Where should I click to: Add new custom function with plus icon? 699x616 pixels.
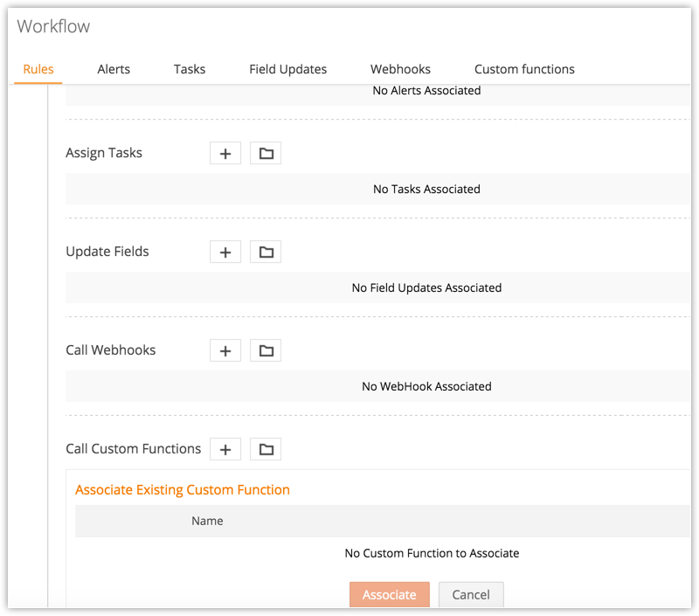(x=225, y=450)
